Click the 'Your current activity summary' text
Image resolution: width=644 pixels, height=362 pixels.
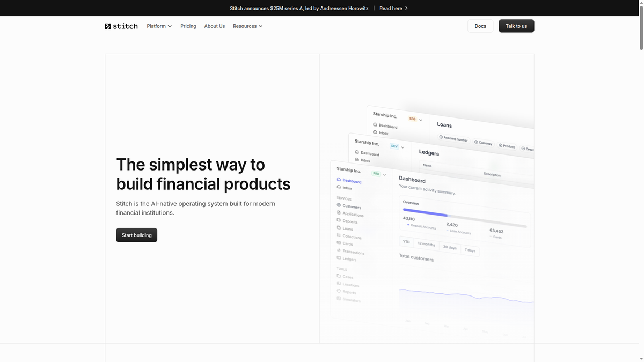(427, 189)
